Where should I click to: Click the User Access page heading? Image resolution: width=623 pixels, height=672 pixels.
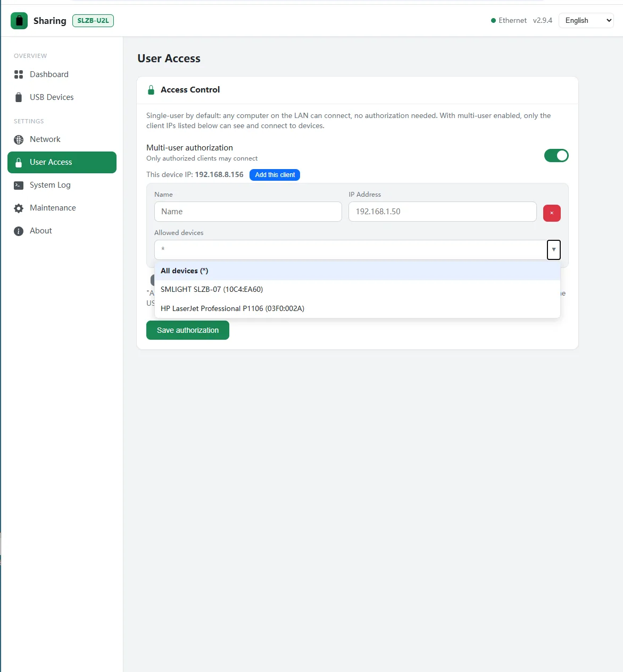169,58
